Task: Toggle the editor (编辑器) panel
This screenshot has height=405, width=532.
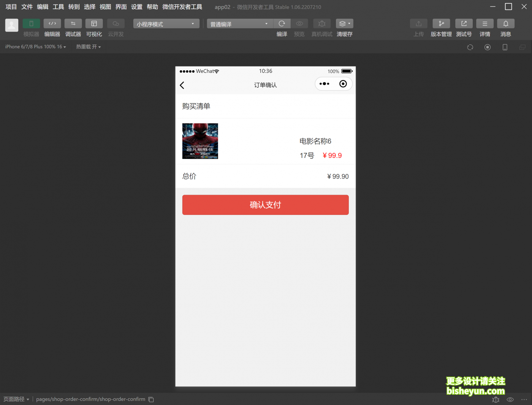Action: [52, 24]
